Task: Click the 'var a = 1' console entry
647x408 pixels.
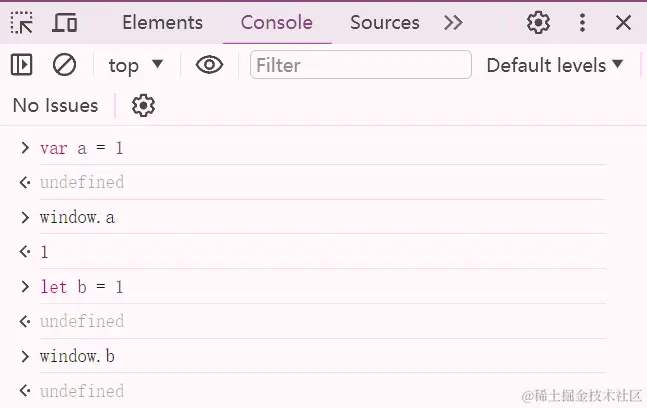Action: tap(82, 148)
